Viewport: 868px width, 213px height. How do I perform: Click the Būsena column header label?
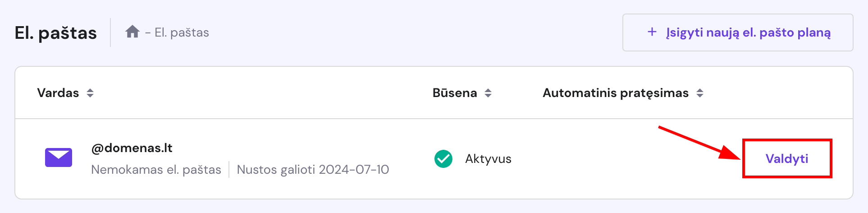(x=454, y=93)
